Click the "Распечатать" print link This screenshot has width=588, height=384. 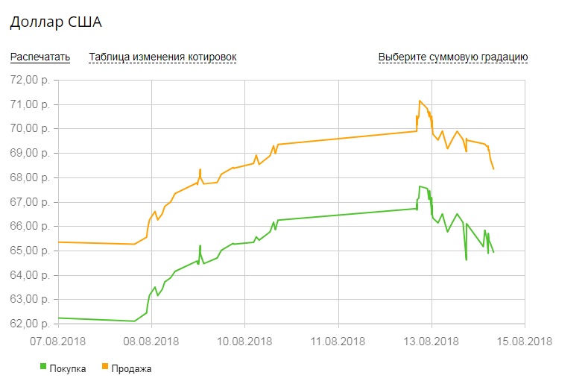40,57
